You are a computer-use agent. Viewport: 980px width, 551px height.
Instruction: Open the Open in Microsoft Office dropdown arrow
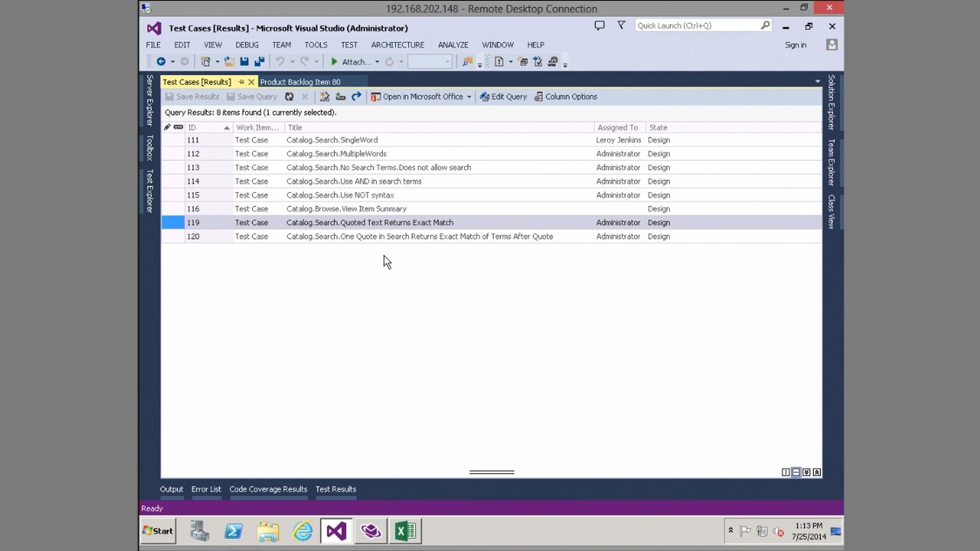coord(469,96)
